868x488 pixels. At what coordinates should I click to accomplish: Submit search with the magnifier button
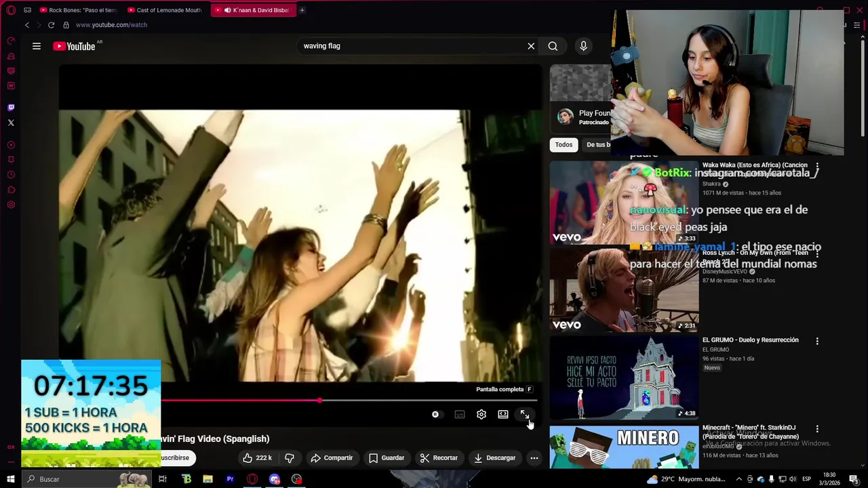pyautogui.click(x=553, y=46)
